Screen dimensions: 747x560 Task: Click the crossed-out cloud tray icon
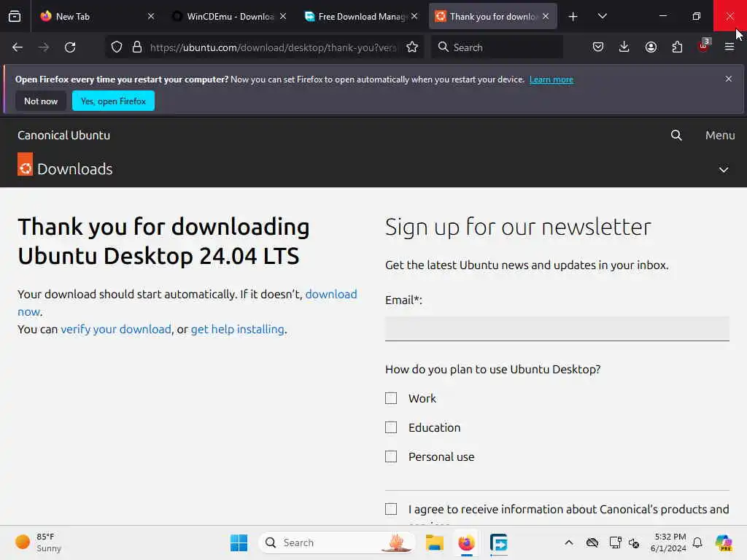tap(592, 542)
